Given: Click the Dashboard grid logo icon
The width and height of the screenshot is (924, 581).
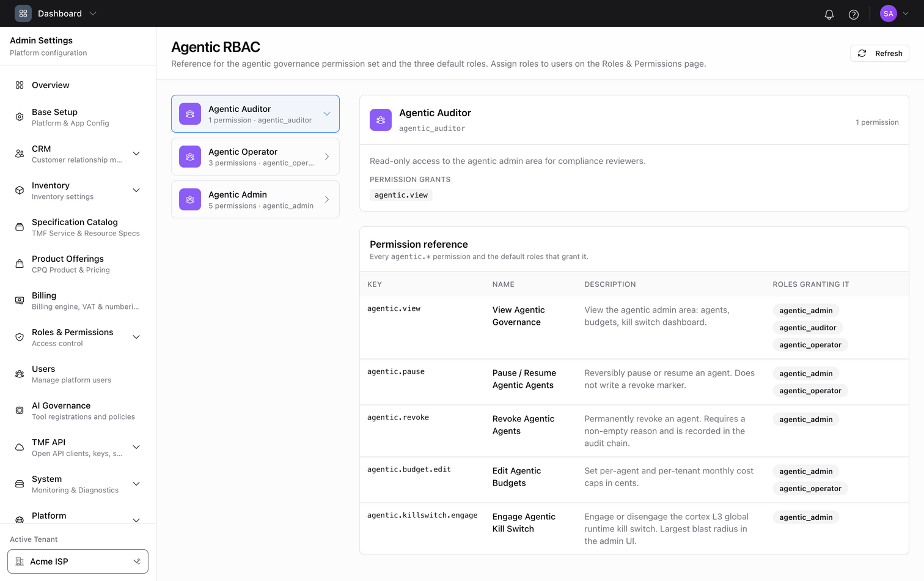Looking at the screenshot, I should click(x=23, y=13).
